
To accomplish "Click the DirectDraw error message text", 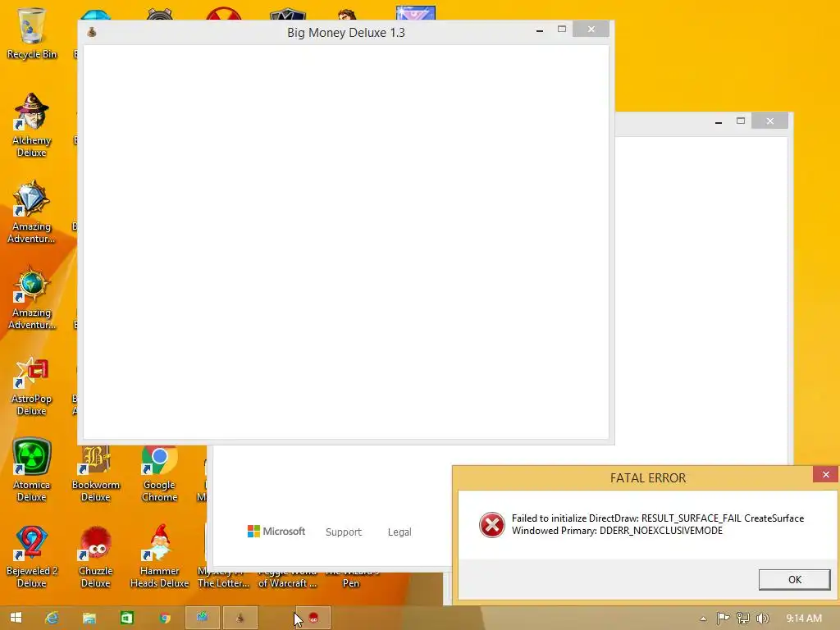I will (x=658, y=524).
